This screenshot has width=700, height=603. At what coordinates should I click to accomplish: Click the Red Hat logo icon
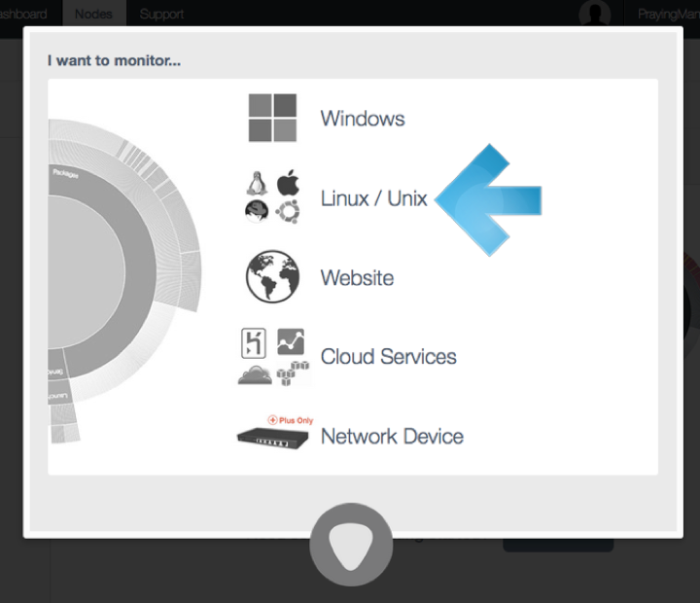tap(257, 211)
